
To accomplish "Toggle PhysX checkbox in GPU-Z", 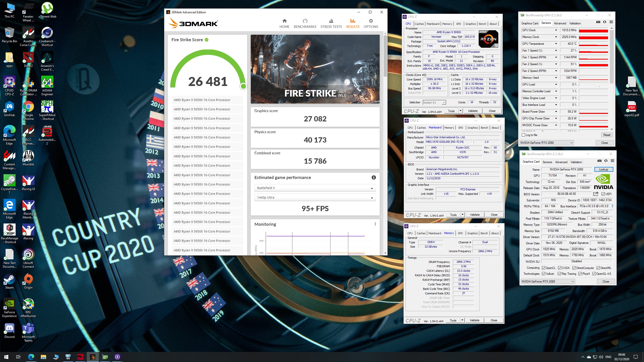I will point(580,274).
